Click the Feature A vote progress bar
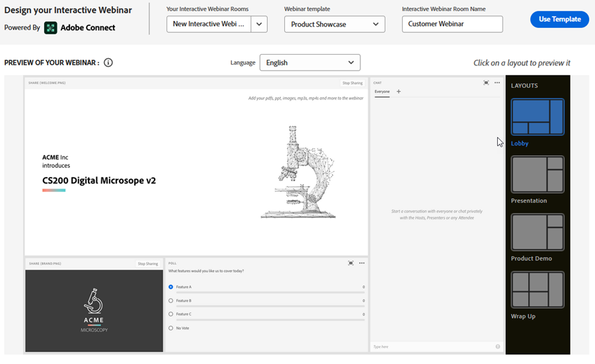This screenshot has width=595, height=364. tap(270, 293)
